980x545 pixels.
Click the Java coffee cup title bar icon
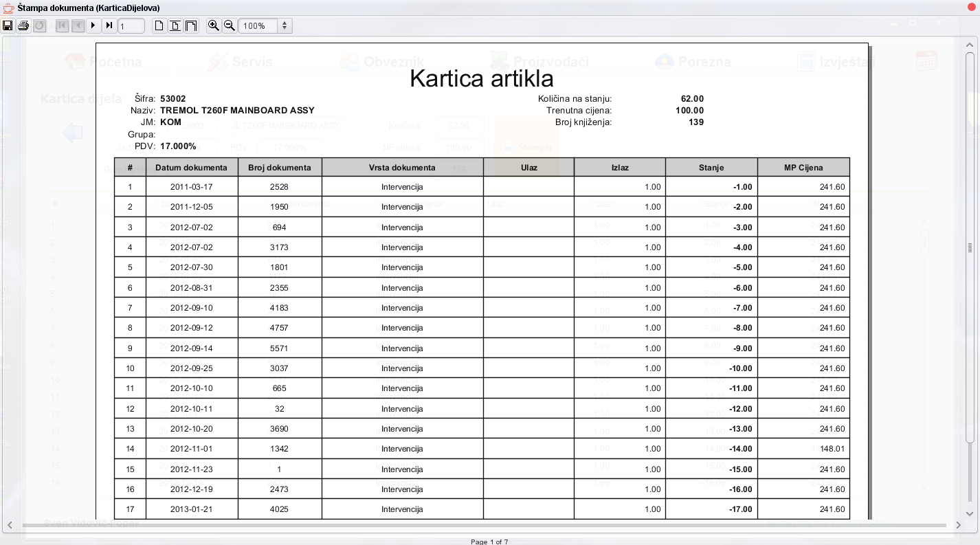pos(8,8)
